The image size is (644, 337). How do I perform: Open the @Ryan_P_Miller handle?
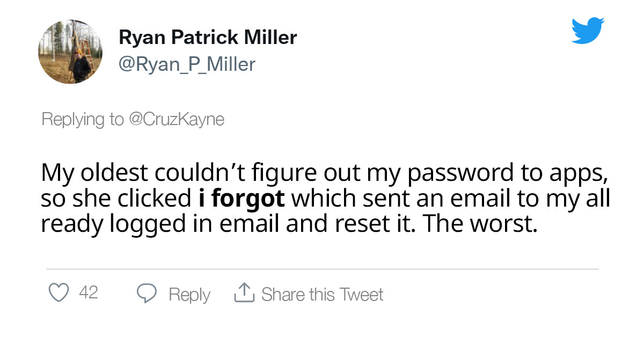point(186,64)
